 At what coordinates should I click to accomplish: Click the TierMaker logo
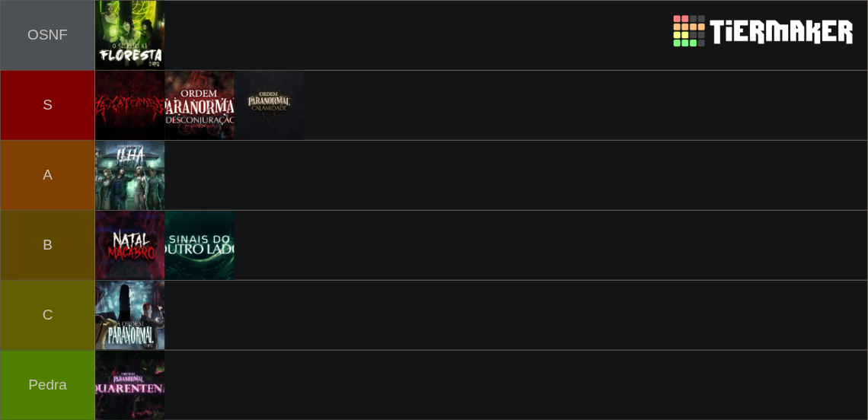coord(762,30)
